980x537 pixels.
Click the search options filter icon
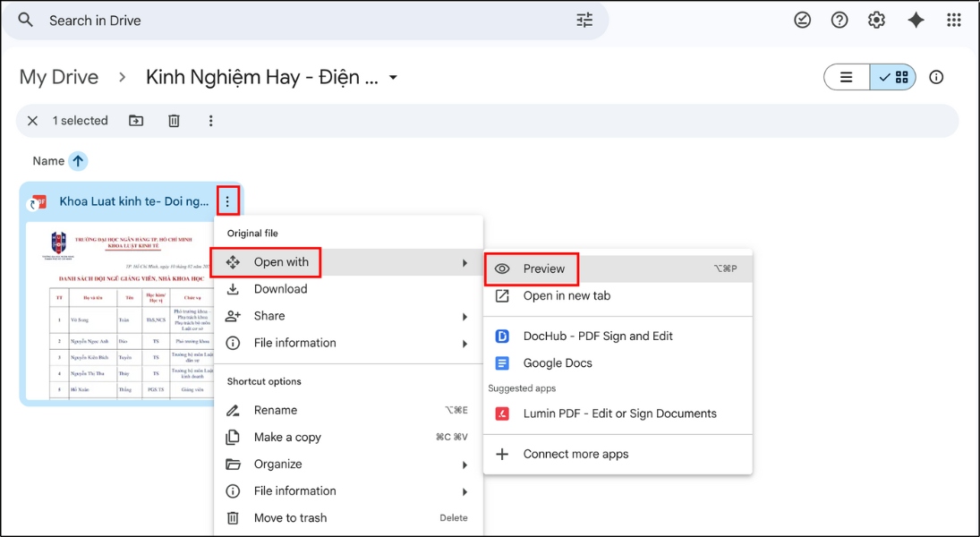pyautogui.click(x=584, y=20)
